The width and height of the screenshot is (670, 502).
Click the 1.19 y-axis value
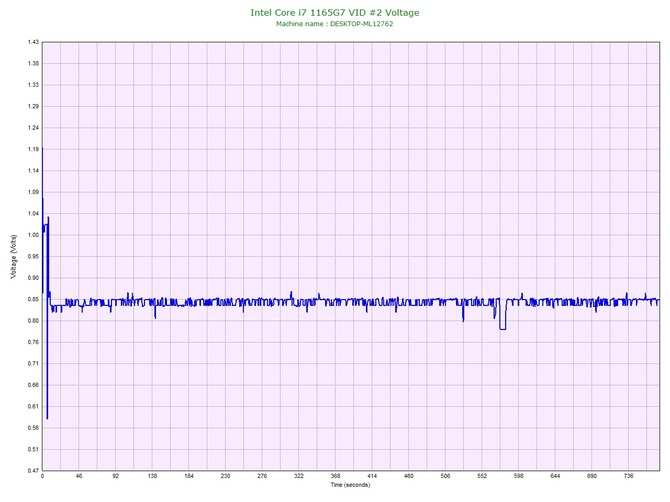tap(33, 149)
